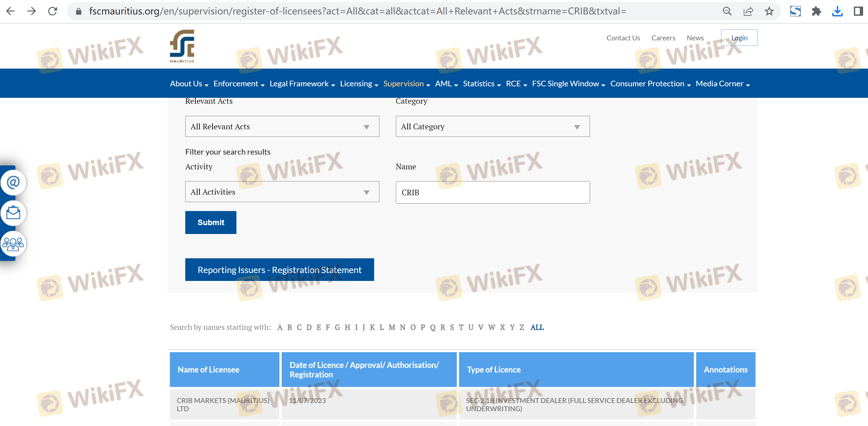Open the All Category dropdown
The width and height of the screenshot is (868, 426).
492,126
